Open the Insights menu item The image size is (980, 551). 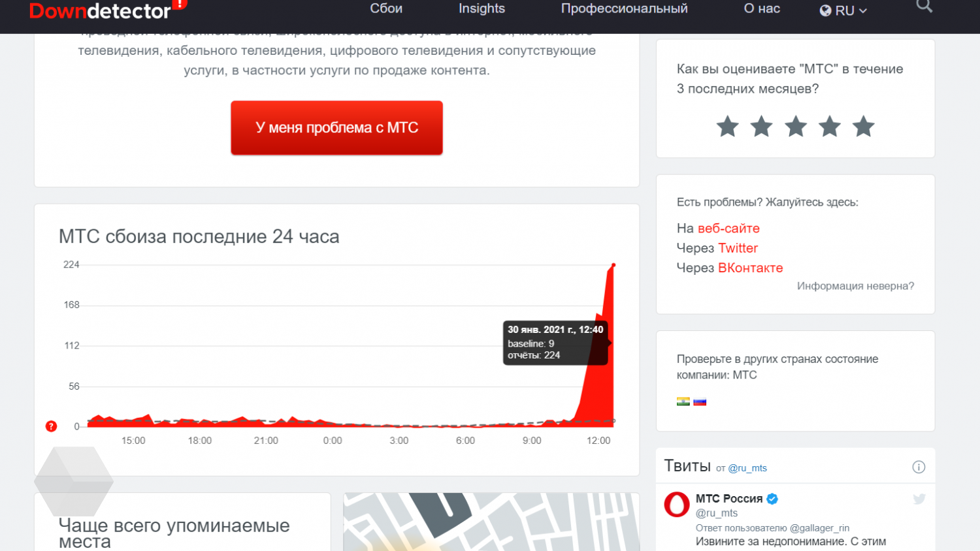pyautogui.click(x=482, y=8)
